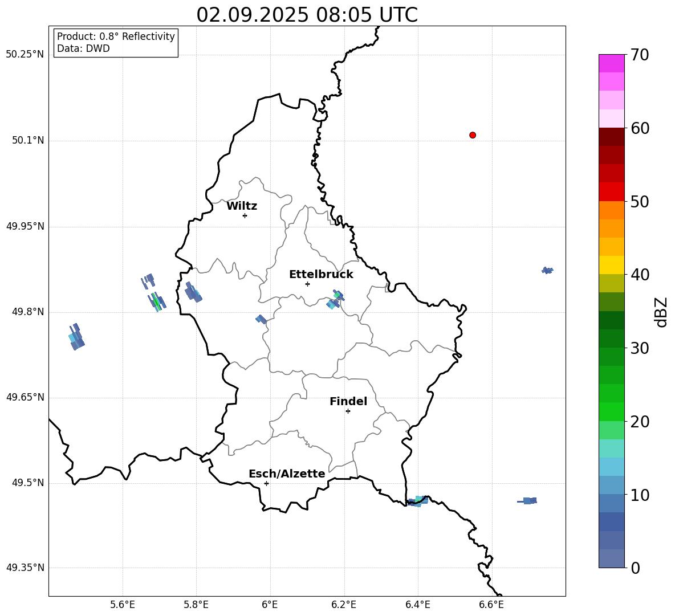Click the 49.5°N latitude label
The height and width of the screenshot is (616, 675).
(28, 483)
